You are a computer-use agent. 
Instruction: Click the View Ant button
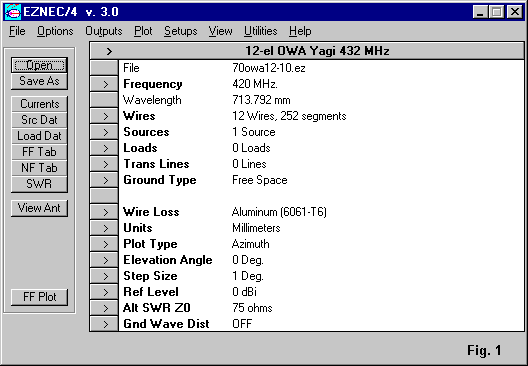click(39, 208)
